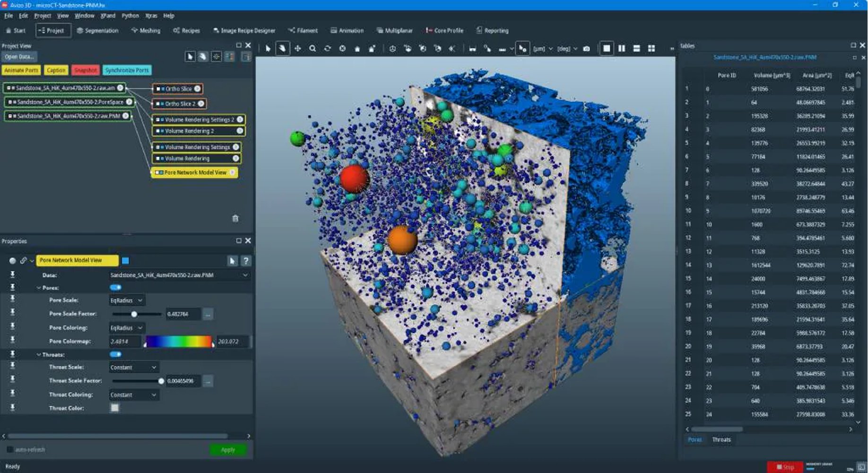Click the Open Data button
Image resolution: width=868 pixels, height=473 pixels.
19,57
